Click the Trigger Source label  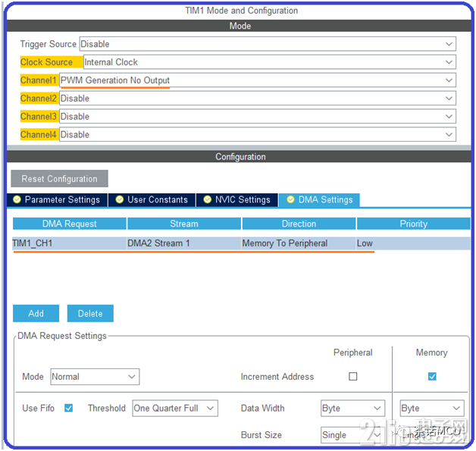click(49, 44)
